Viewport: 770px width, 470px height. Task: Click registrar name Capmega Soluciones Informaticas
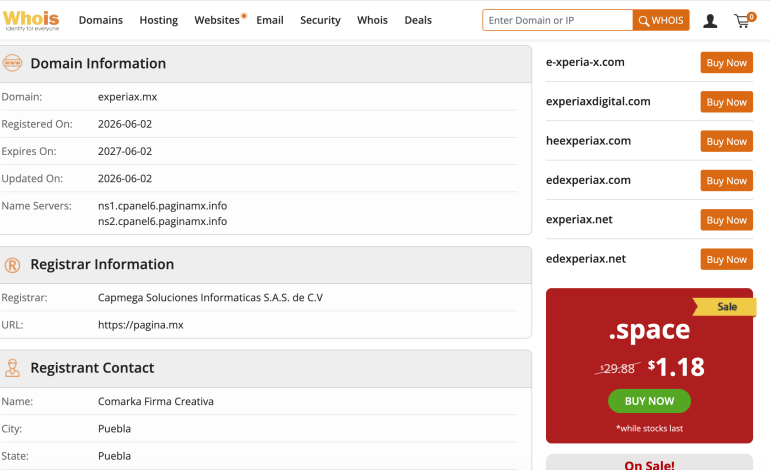210,298
